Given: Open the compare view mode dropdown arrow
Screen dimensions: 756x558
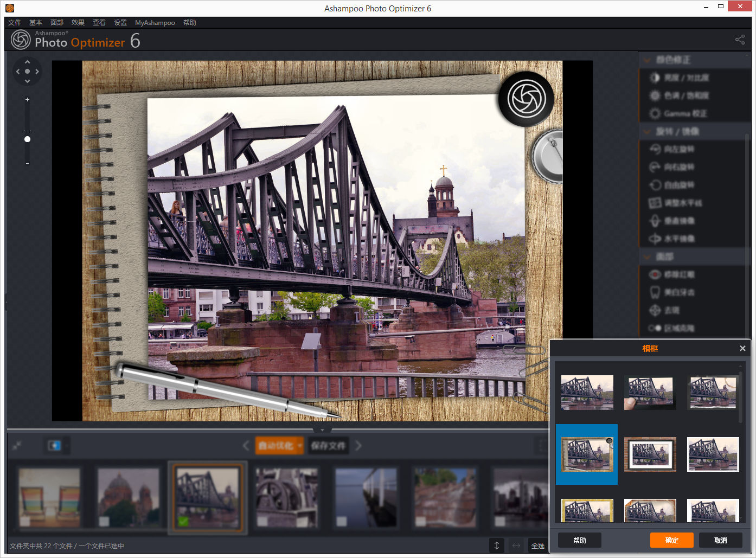Looking at the screenshot, I should pos(67,445).
